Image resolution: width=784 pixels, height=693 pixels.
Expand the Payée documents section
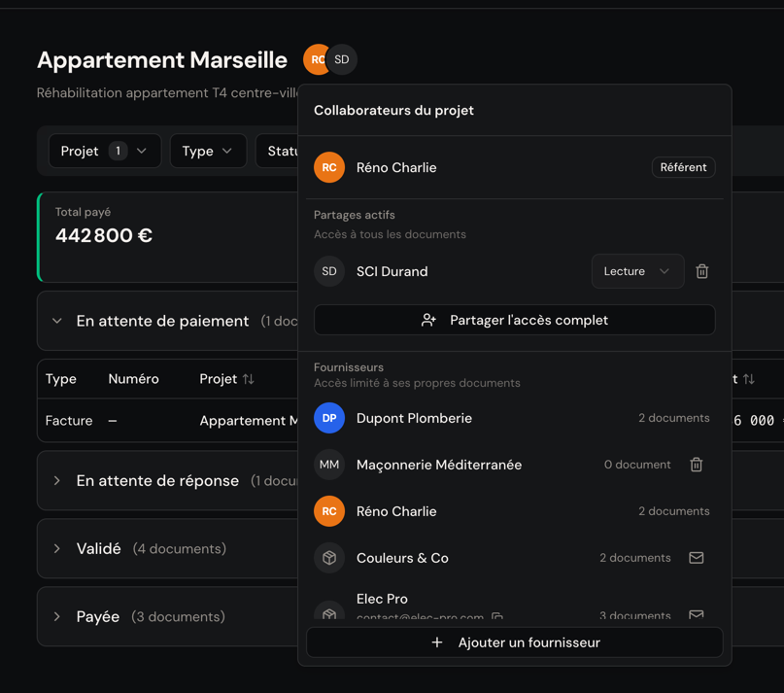click(56, 616)
